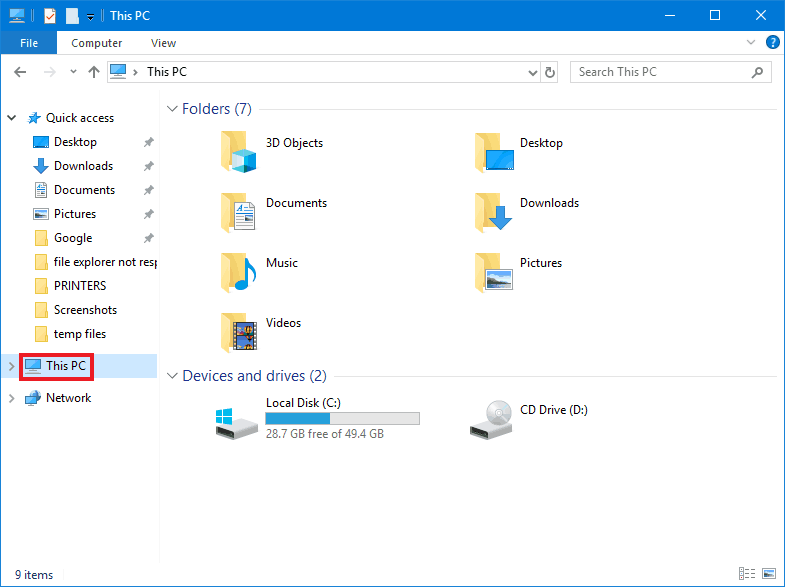Switch to Large icons view in status bar
Image resolution: width=785 pixels, height=587 pixels.
(768, 573)
